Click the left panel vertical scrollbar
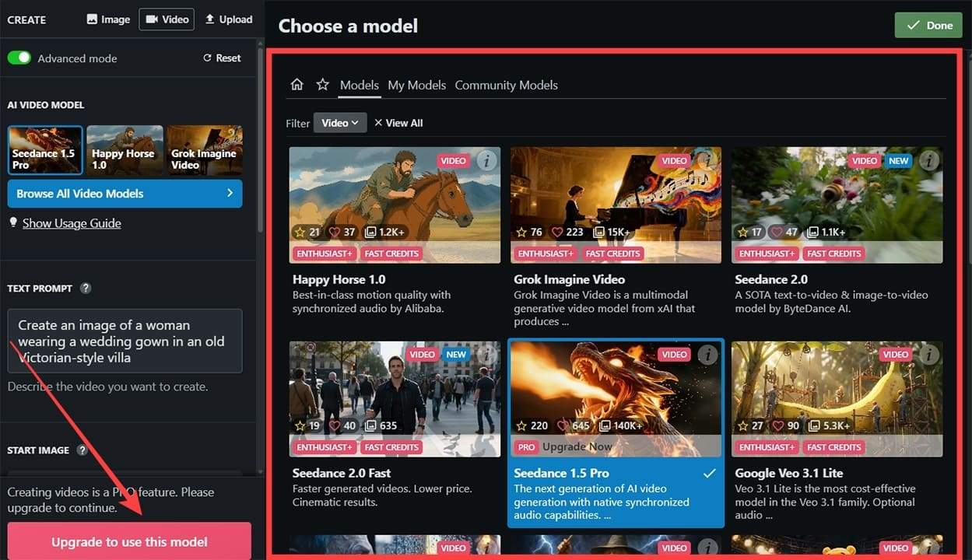The width and height of the screenshot is (972, 560). [261, 140]
